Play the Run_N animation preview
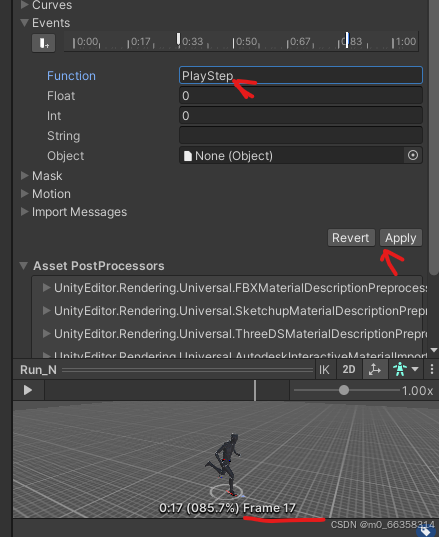 tap(28, 390)
